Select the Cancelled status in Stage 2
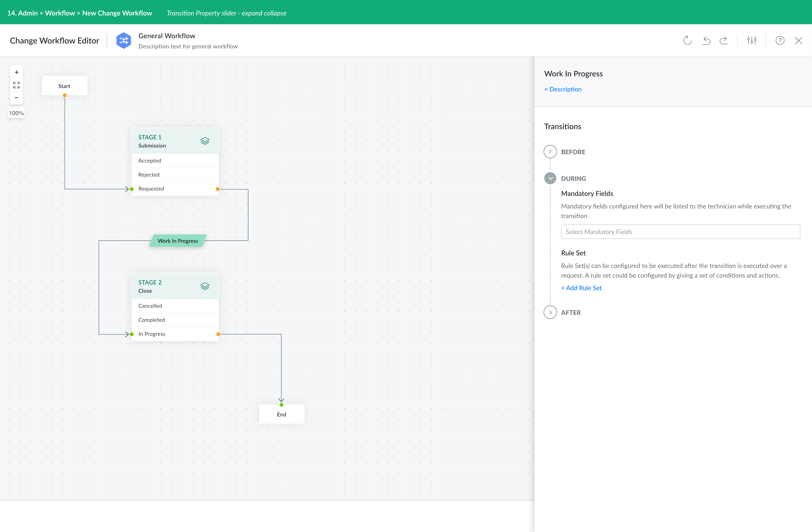 coord(175,306)
